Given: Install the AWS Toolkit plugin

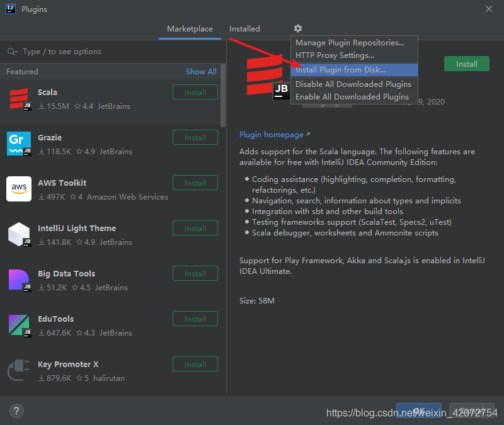Looking at the screenshot, I should pyautogui.click(x=195, y=183).
